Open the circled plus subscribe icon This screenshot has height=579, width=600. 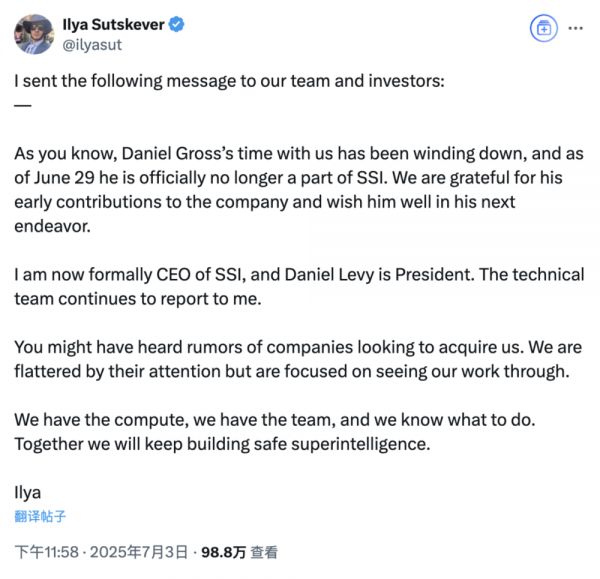click(543, 28)
